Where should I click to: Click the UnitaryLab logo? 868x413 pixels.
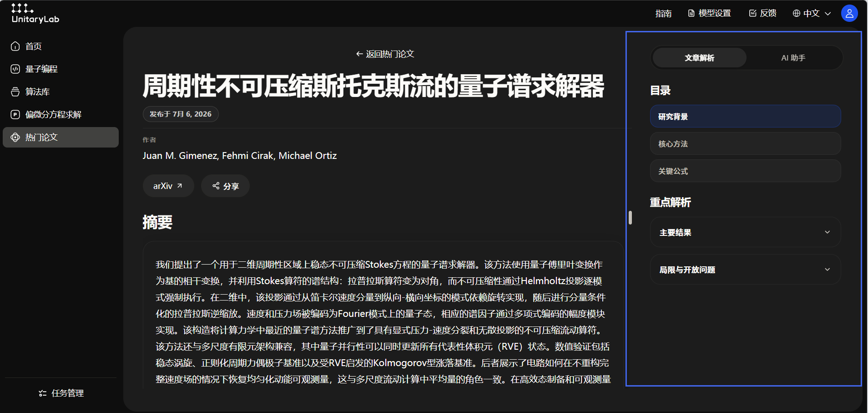point(35,13)
